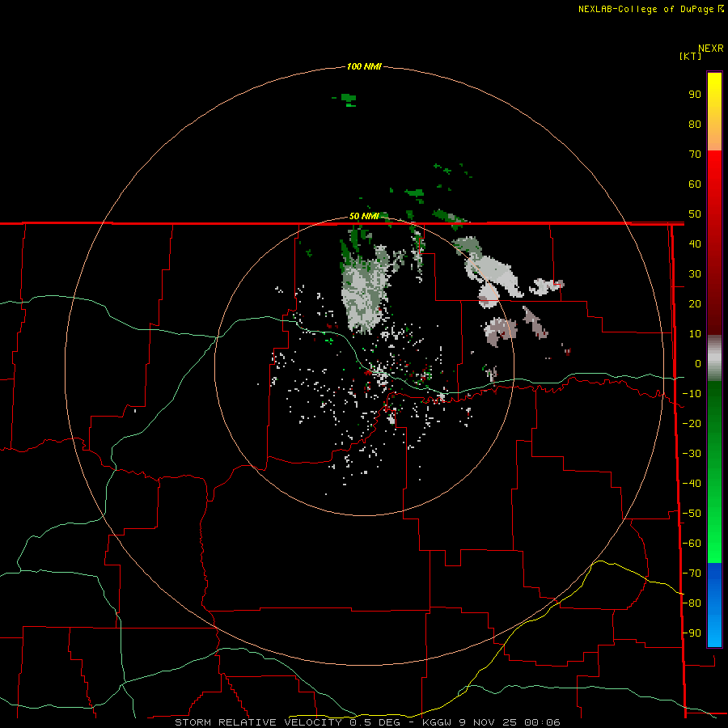Click the -80 scale label
Viewport: 728px width, 728px height.
click(x=692, y=603)
